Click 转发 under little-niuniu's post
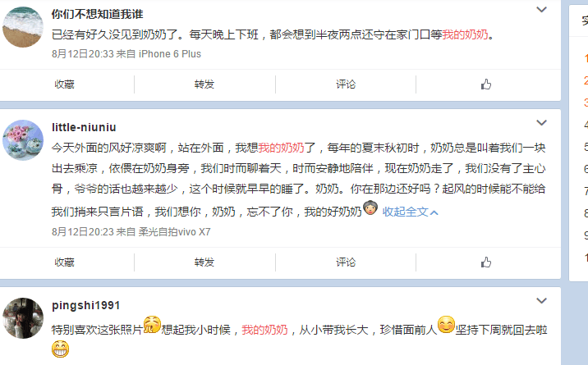This screenshot has height=365, width=588. click(204, 262)
